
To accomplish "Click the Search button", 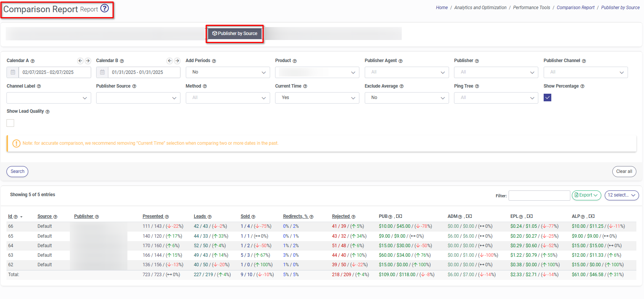I will point(17,171).
